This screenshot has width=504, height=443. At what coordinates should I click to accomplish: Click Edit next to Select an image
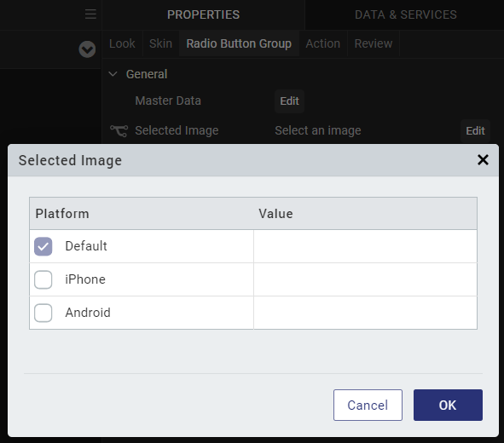click(x=475, y=130)
